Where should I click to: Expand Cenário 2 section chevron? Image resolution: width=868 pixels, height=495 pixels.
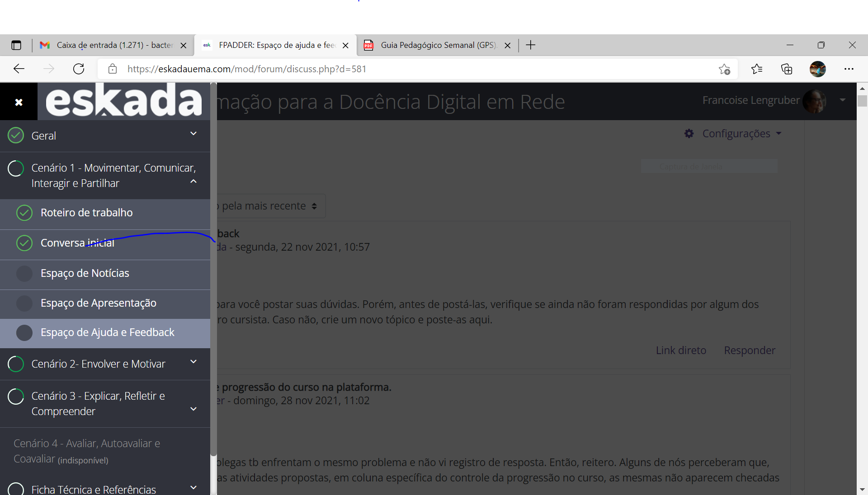pyautogui.click(x=193, y=362)
